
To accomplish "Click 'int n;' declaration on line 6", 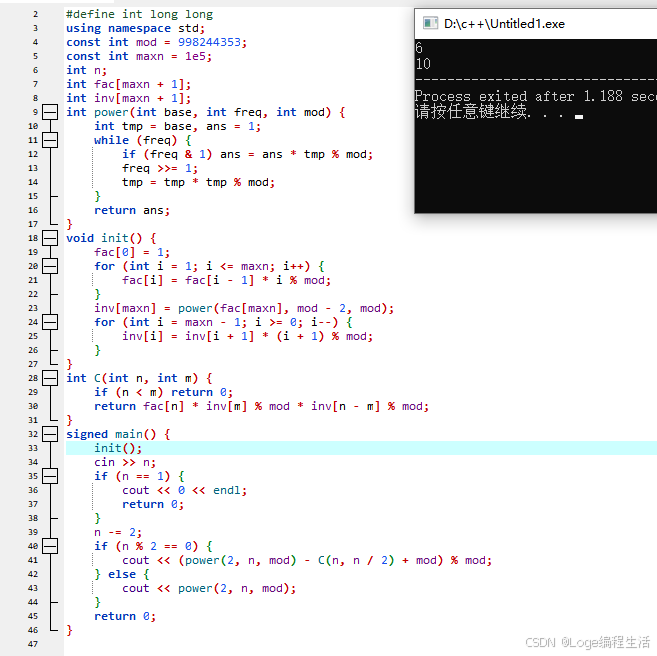I will tap(87, 70).
